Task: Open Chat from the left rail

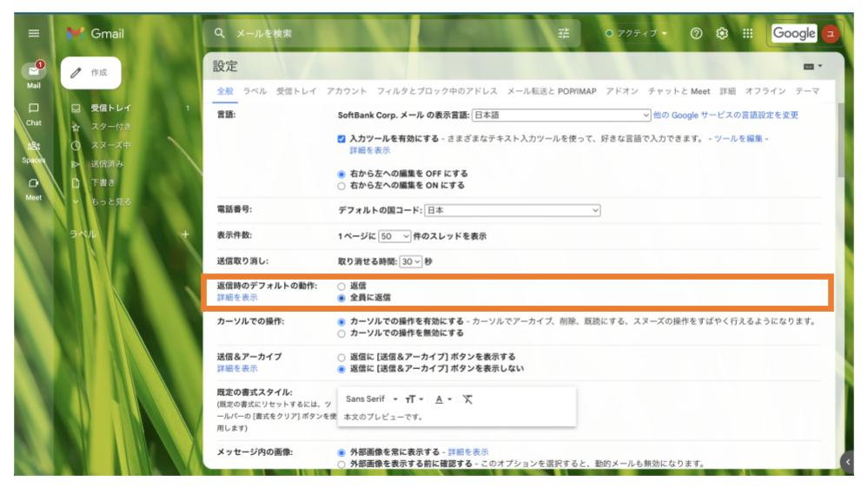Action: (34, 114)
